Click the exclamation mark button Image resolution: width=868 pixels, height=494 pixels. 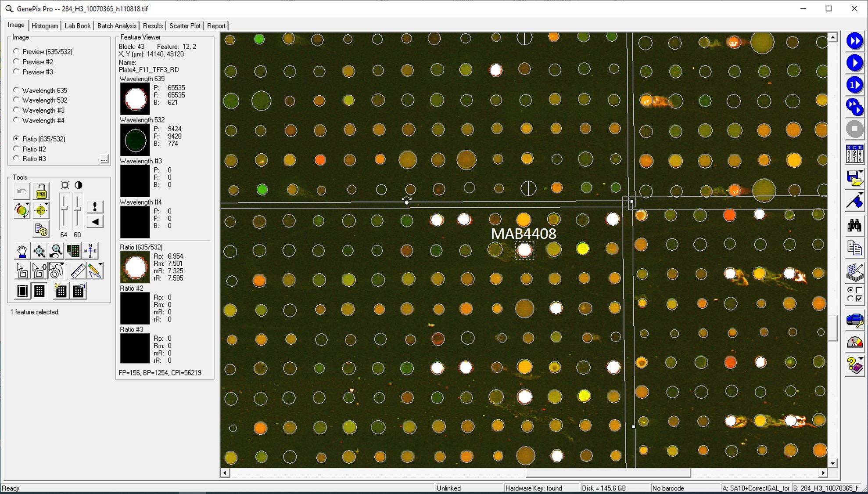95,207
